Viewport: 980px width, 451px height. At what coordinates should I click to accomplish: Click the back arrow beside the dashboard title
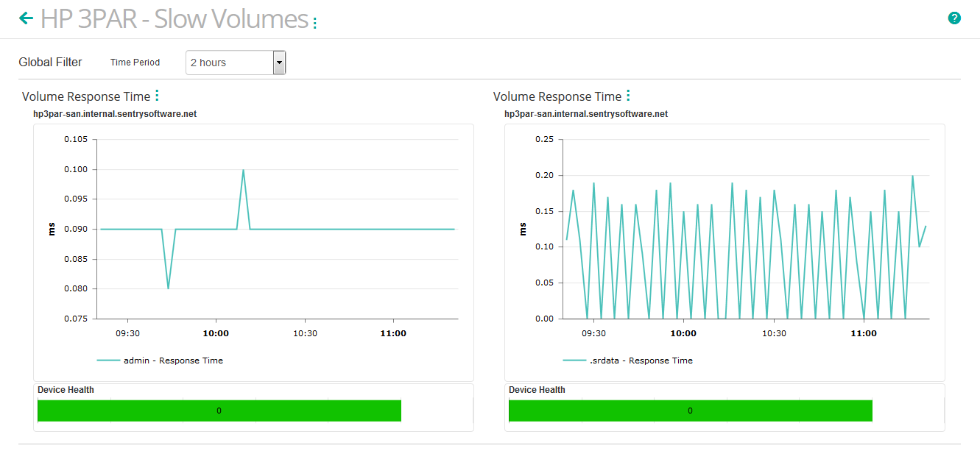point(26,18)
